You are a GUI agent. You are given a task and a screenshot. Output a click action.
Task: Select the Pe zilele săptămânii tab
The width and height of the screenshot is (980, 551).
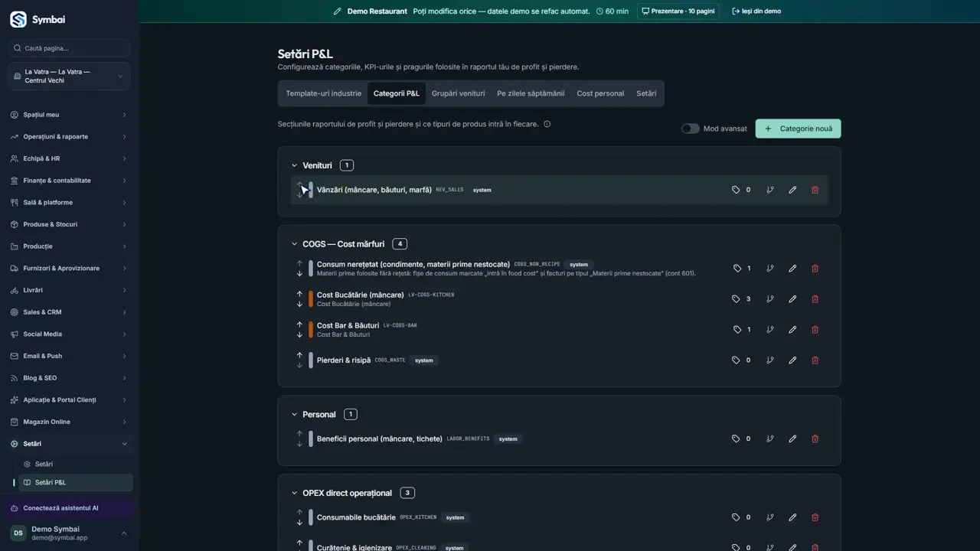531,93
